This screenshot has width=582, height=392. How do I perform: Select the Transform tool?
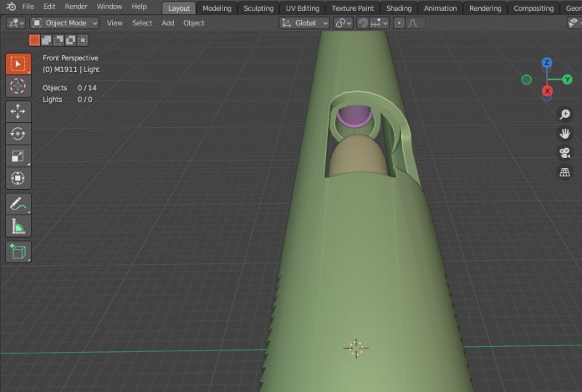17,178
